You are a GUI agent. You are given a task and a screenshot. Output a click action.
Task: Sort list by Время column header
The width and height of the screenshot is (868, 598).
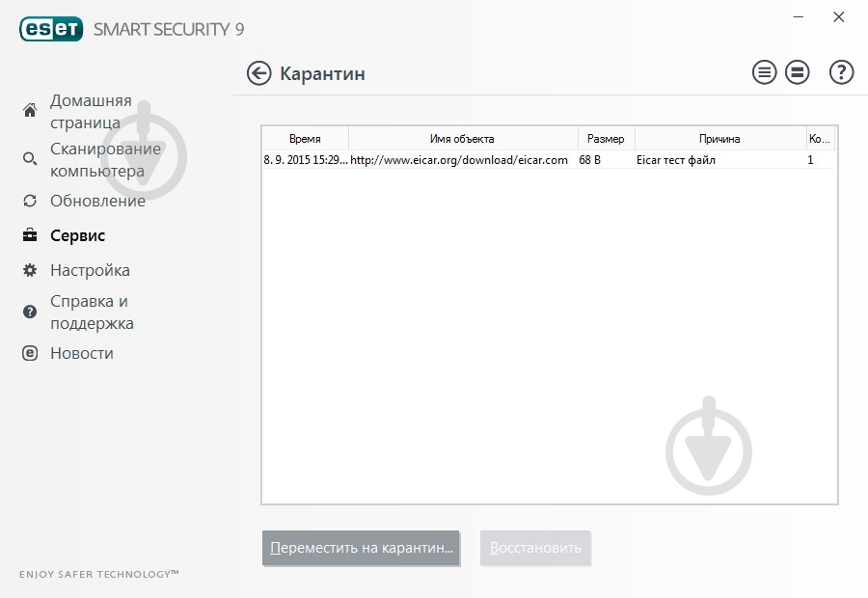306,138
